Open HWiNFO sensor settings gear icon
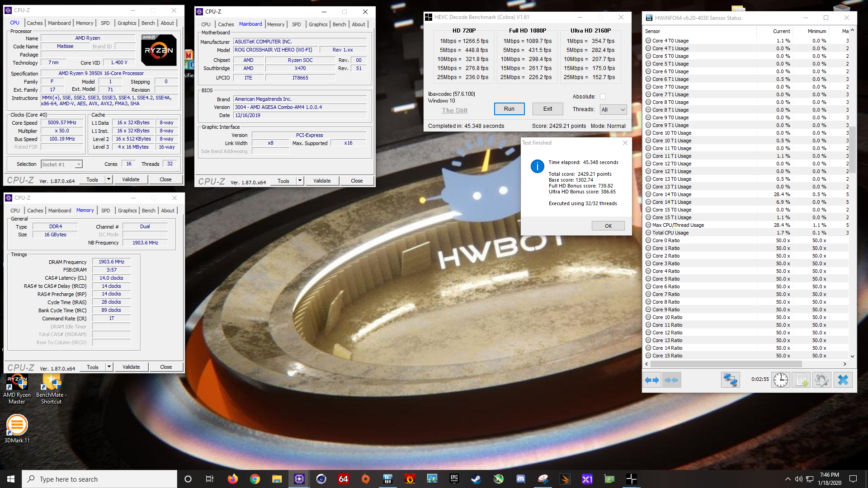 821,380
